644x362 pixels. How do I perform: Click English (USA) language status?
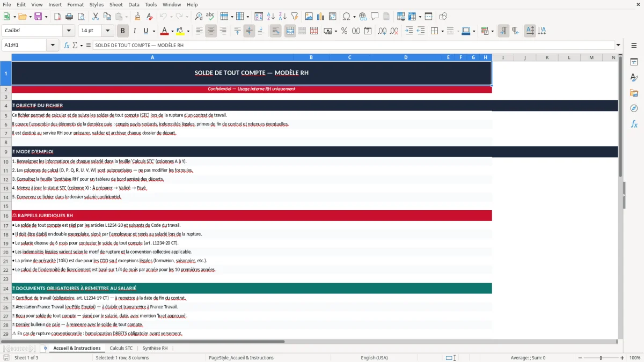click(x=374, y=358)
